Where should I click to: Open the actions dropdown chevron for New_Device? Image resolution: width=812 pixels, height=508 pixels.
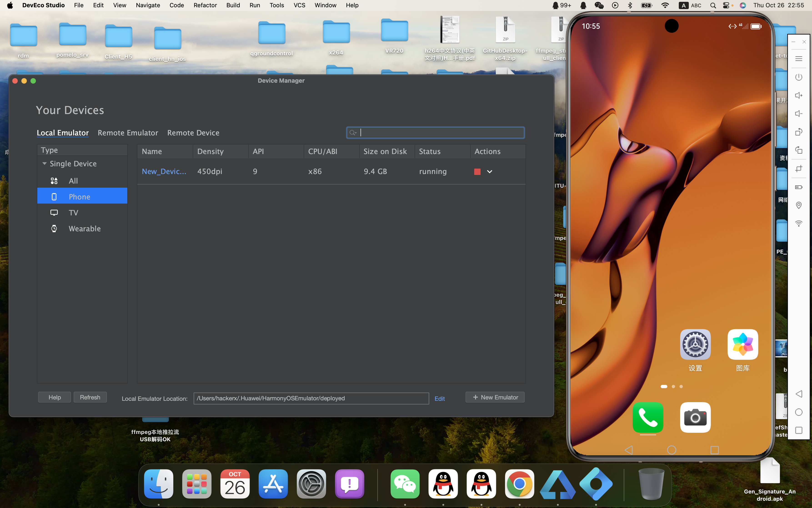[x=489, y=172]
